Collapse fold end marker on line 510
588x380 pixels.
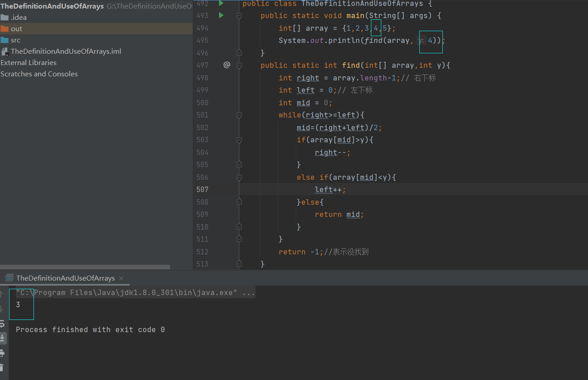click(239, 227)
